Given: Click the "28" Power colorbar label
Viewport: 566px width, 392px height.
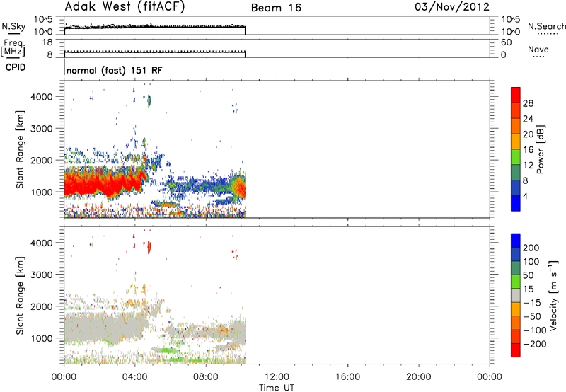Looking at the screenshot, I should (528, 103).
